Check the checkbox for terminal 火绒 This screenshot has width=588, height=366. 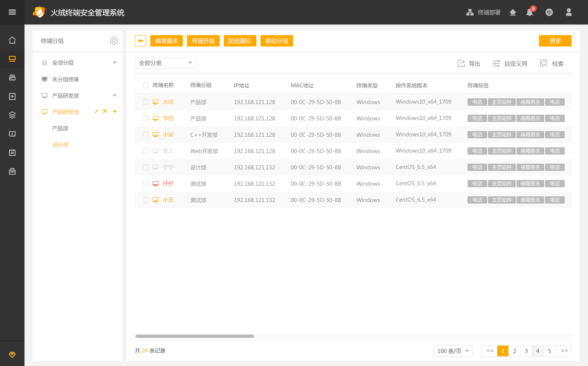146,102
